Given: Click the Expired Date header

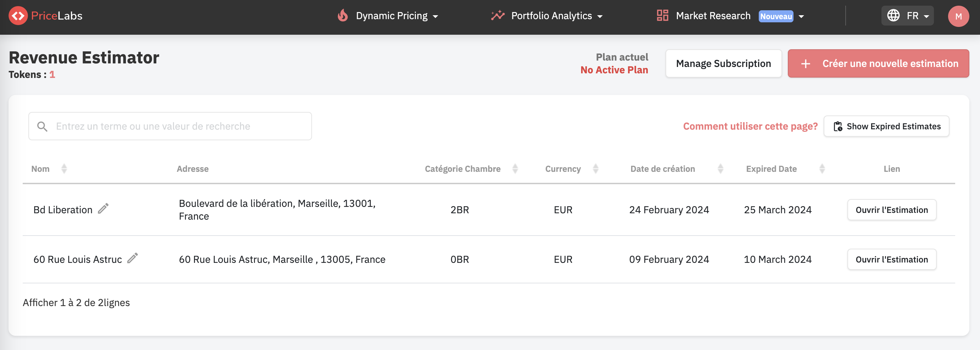Looking at the screenshot, I should click(771, 169).
